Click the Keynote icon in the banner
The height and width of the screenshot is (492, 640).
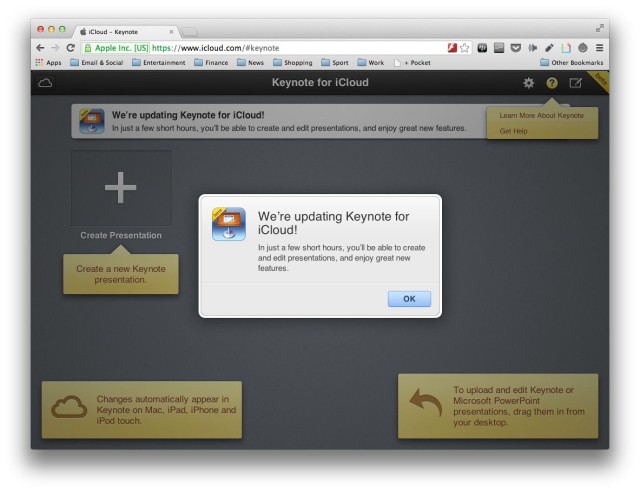point(92,121)
